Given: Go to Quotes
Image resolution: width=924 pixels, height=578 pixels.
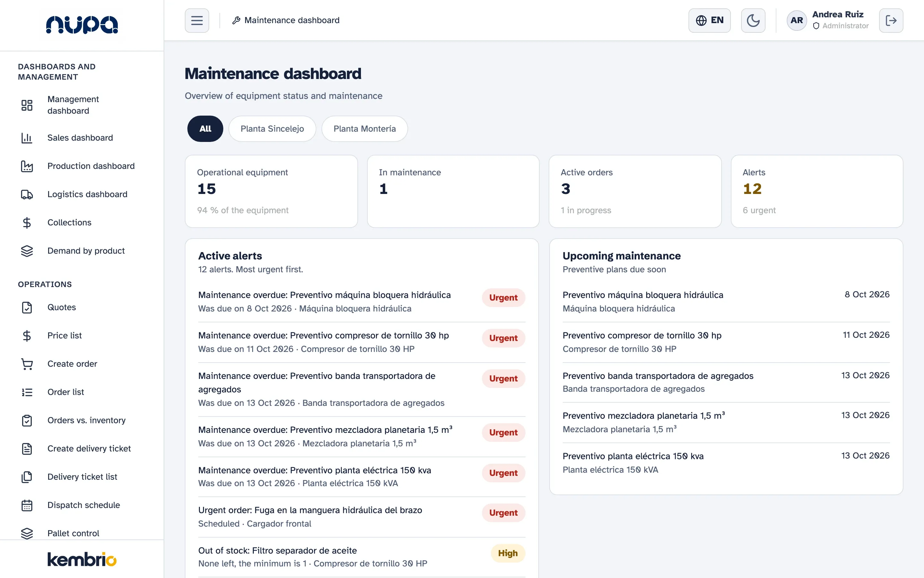Looking at the screenshot, I should (x=62, y=307).
